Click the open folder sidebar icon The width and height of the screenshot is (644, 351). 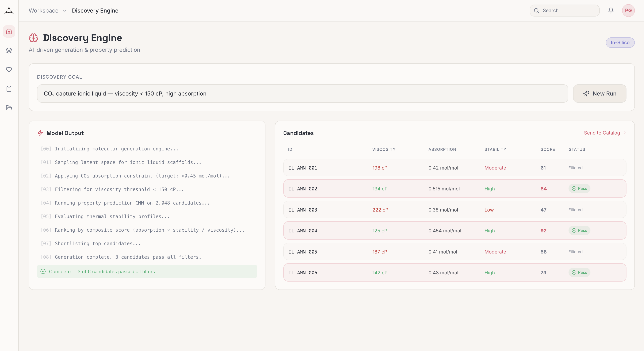[9, 108]
